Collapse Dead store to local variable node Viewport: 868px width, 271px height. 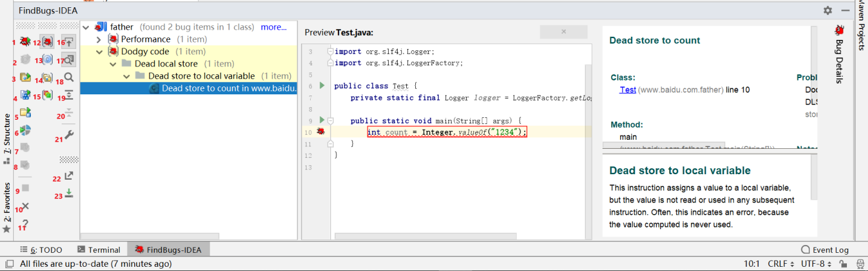pyautogui.click(x=126, y=76)
